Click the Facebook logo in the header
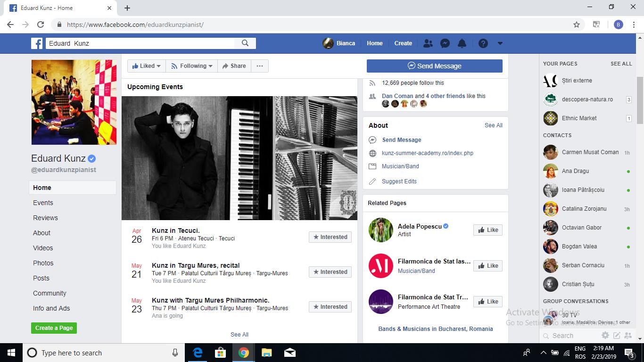 point(37,43)
